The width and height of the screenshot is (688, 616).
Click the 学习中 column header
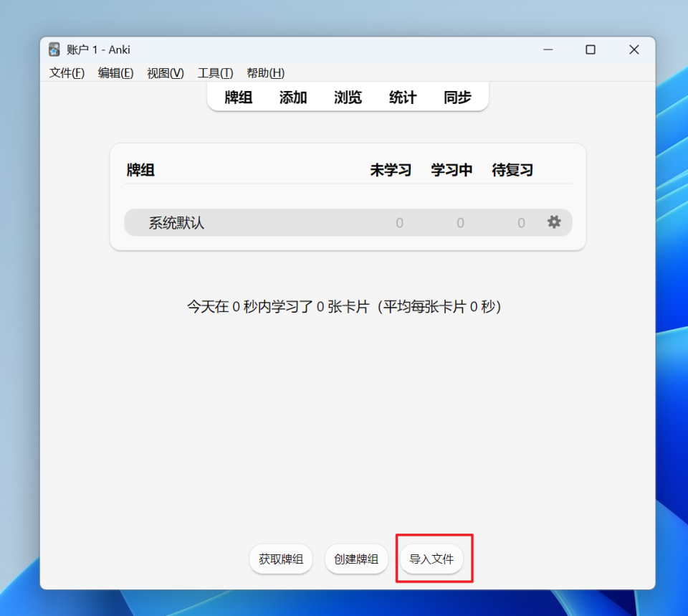451,170
